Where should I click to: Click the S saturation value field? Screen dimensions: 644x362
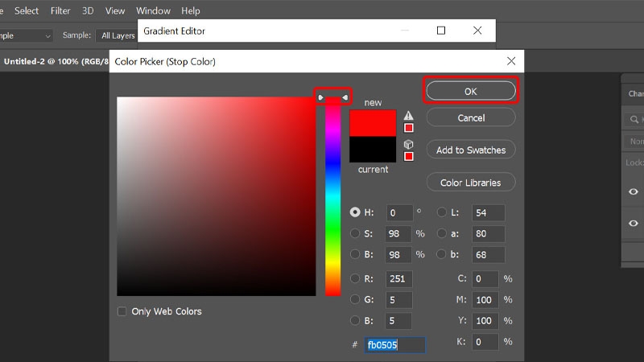(x=398, y=233)
